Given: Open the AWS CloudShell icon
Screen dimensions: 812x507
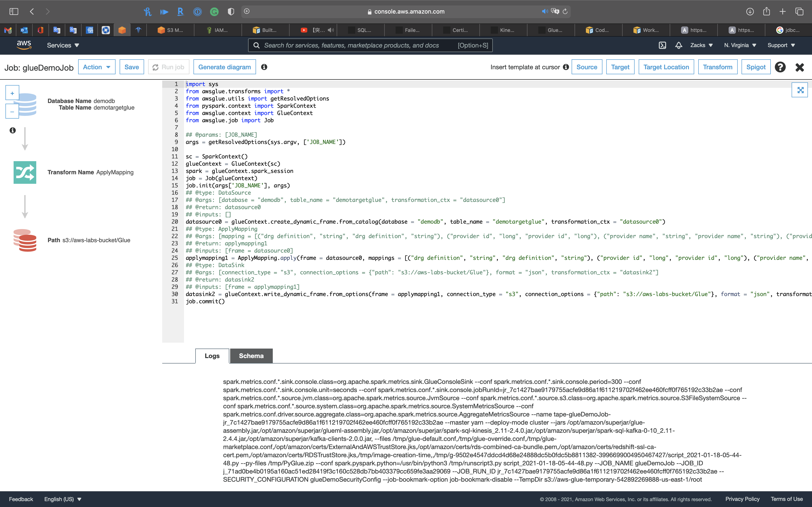Looking at the screenshot, I should (x=662, y=45).
